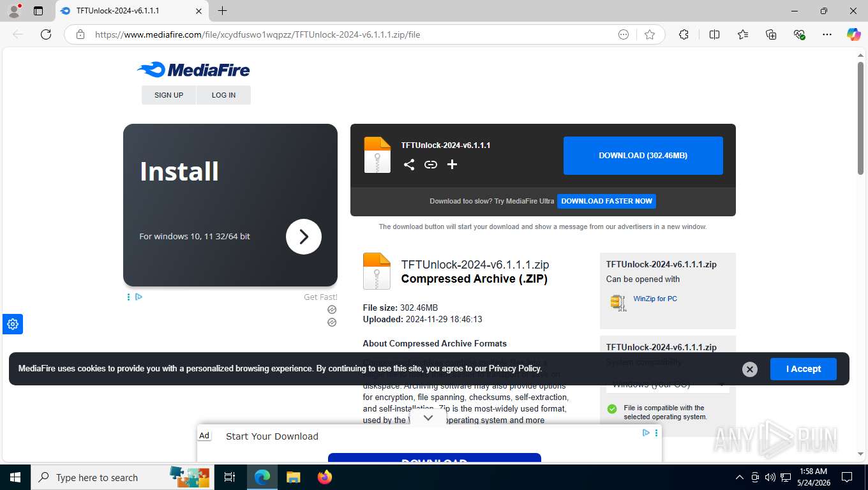This screenshot has width=868, height=490.
Task: Click the plus add-to-account icon
Action: pyautogui.click(x=452, y=165)
